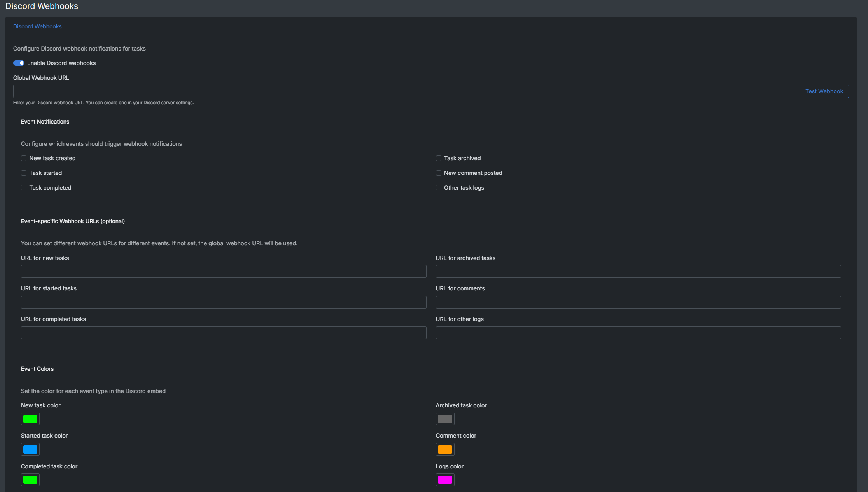Image resolution: width=868 pixels, height=492 pixels.
Task: Click the Other task logs label
Action: [464, 188]
